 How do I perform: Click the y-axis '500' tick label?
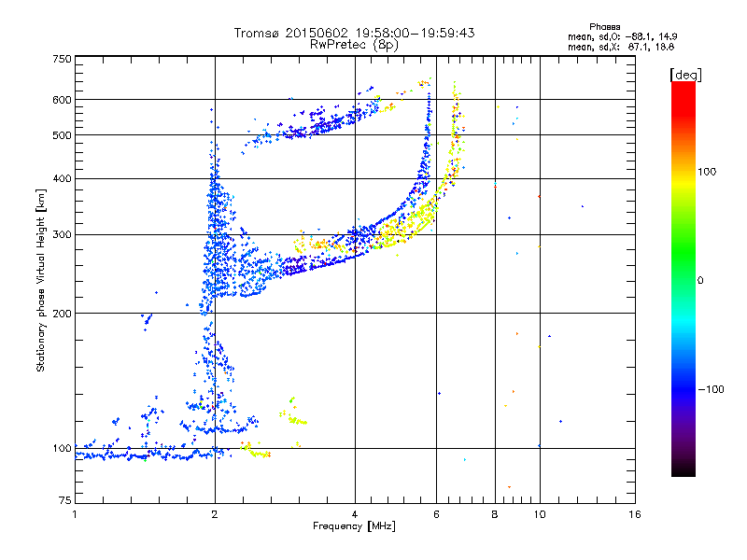(62, 135)
